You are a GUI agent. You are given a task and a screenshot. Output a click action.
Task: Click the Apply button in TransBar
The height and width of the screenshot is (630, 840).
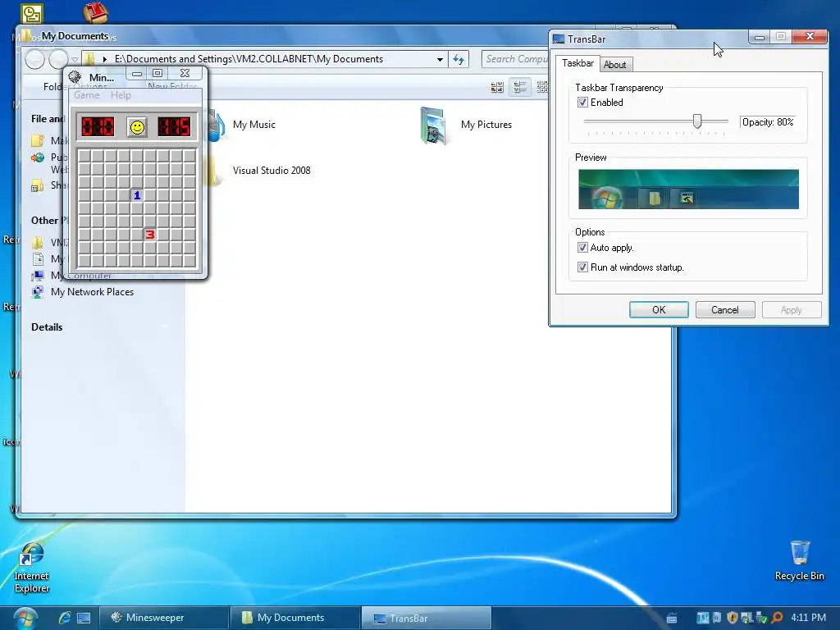point(792,309)
